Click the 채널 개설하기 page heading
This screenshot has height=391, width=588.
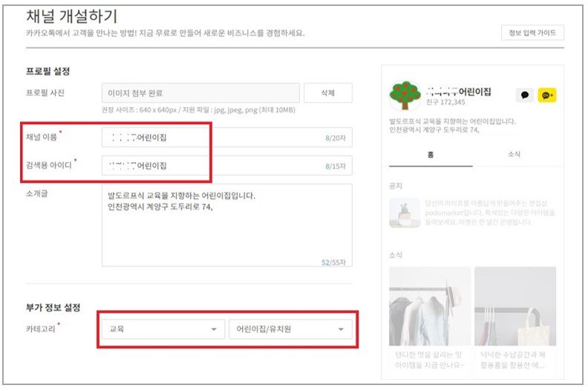click(71, 16)
